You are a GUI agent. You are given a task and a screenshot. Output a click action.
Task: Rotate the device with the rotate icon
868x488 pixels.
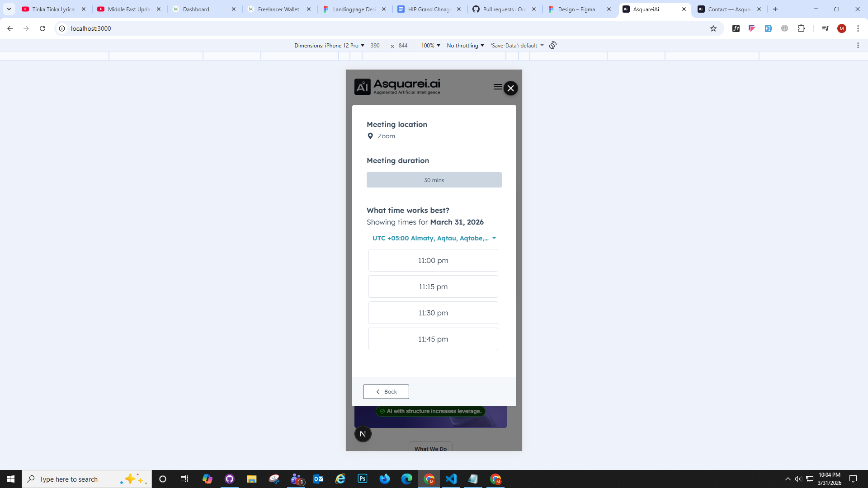coord(552,45)
